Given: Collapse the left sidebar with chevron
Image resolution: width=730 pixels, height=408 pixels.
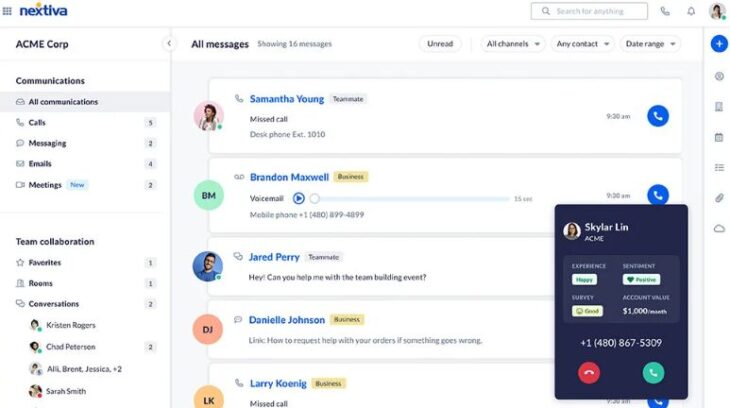Looking at the screenshot, I should pyautogui.click(x=169, y=43).
